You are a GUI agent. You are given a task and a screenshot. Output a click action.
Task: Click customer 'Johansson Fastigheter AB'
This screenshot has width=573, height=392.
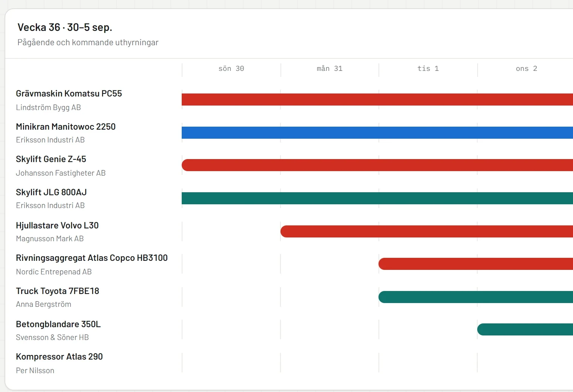coord(61,173)
